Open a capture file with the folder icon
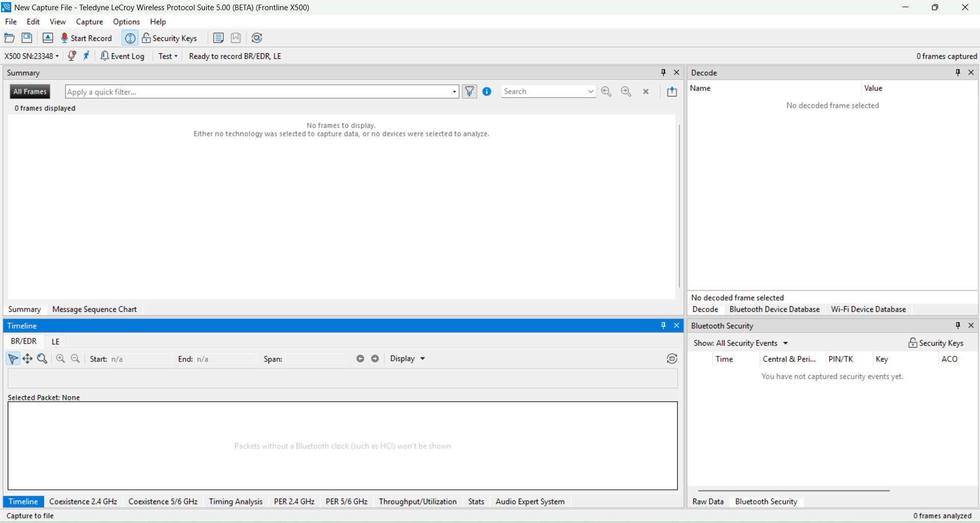The image size is (980, 523). pos(9,38)
